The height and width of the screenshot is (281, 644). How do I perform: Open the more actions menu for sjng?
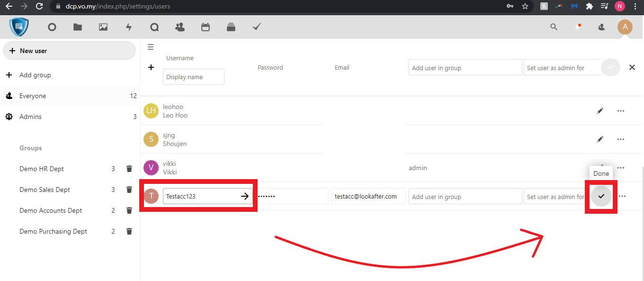pyautogui.click(x=621, y=139)
